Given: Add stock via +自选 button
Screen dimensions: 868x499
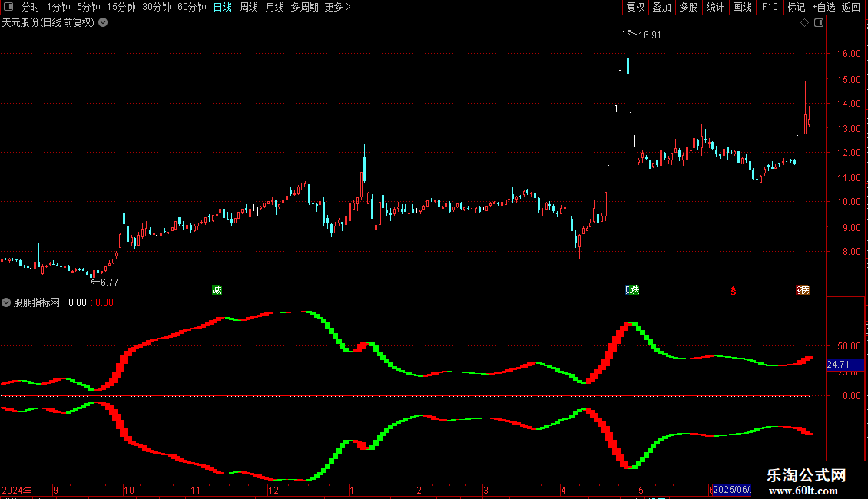Looking at the screenshot, I should [823, 7].
